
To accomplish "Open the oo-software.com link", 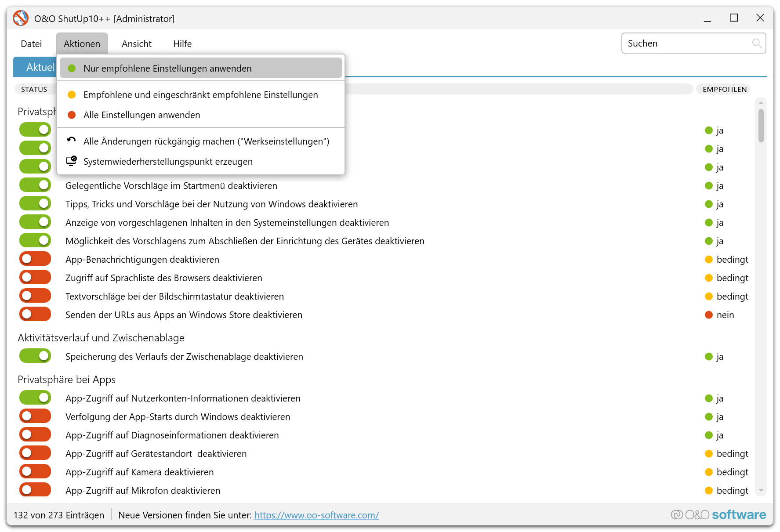I will (x=316, y=515).
